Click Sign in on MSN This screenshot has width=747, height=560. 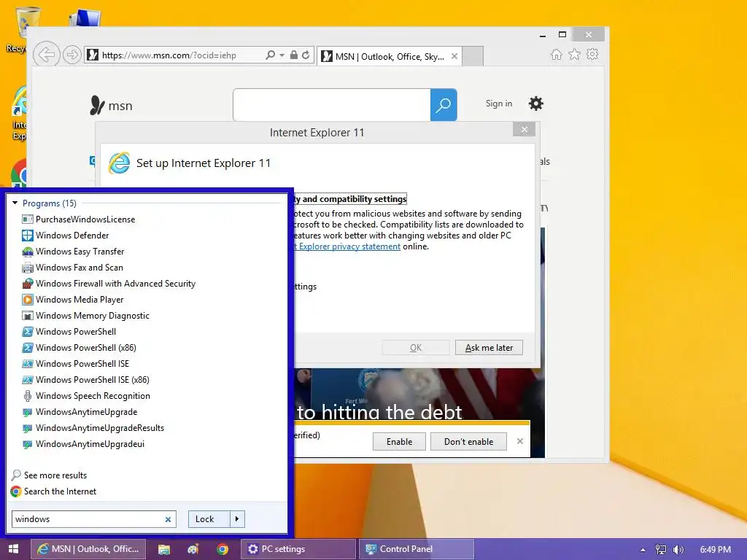(x=499, y=104)
